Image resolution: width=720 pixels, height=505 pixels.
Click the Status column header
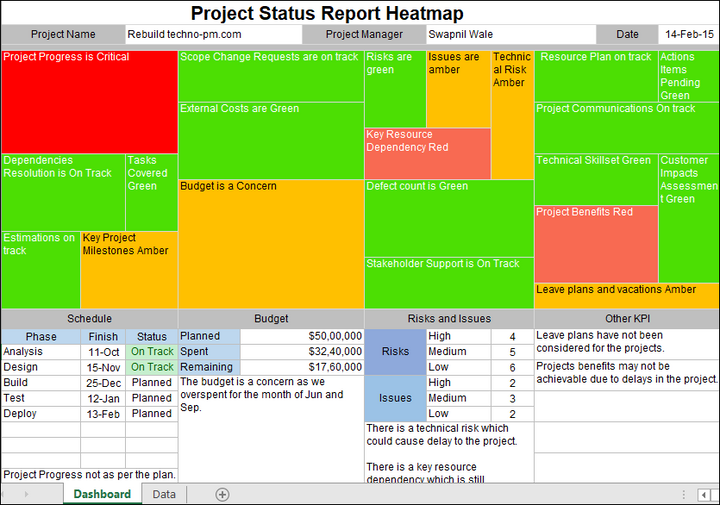pyautogui.click(x=152, y=337)
